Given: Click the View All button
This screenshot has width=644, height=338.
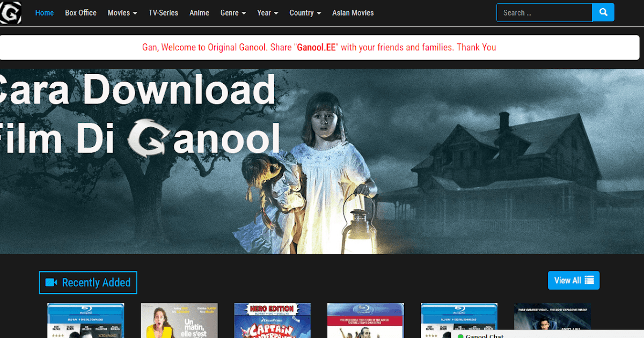Looking at the screenshot, I should pos(574,280).
